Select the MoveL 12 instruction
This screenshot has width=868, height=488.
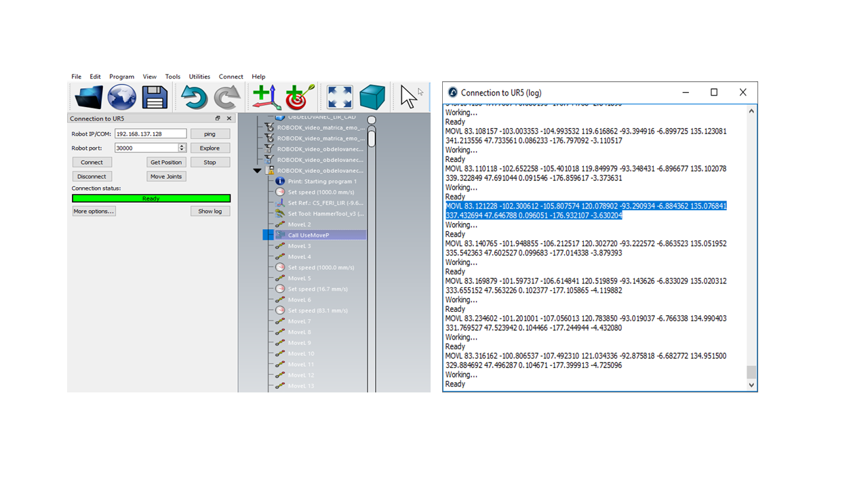click(x=301, y=375)
